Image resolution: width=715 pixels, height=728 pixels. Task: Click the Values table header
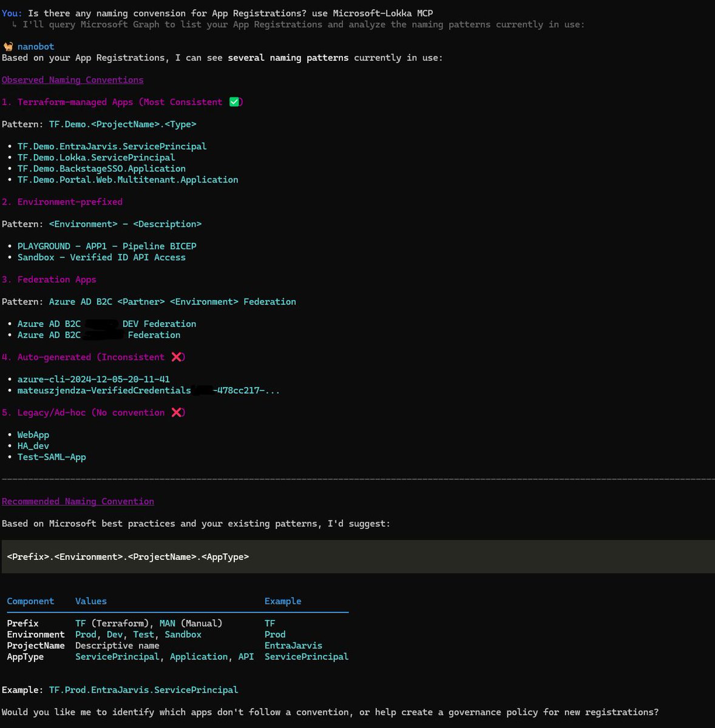point(91,601)
